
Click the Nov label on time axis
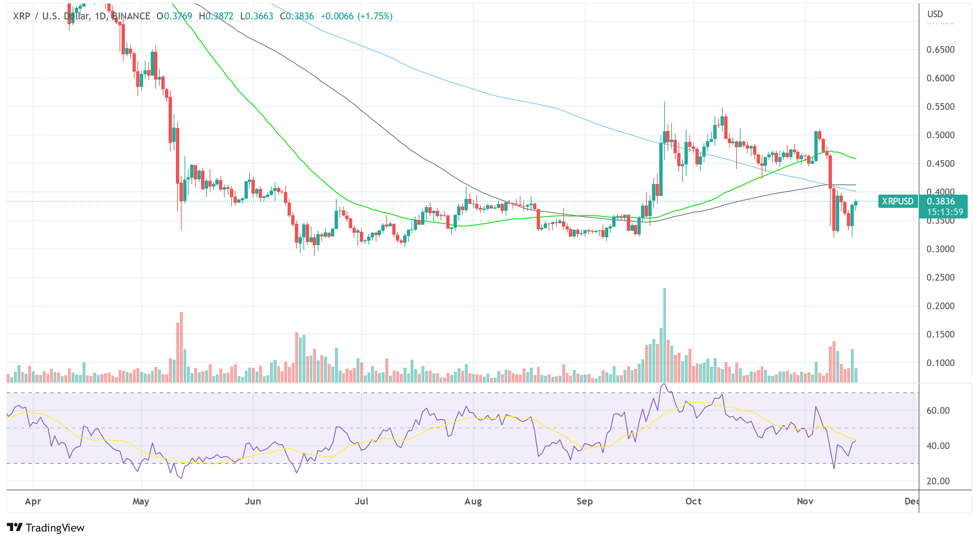click(805, 502)
